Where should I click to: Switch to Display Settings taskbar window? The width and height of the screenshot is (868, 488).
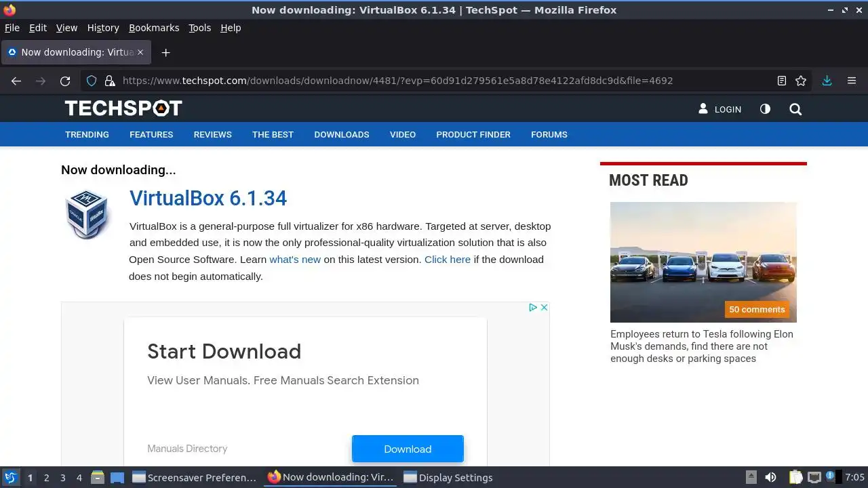pyautogui.click(x=448, y=477)
